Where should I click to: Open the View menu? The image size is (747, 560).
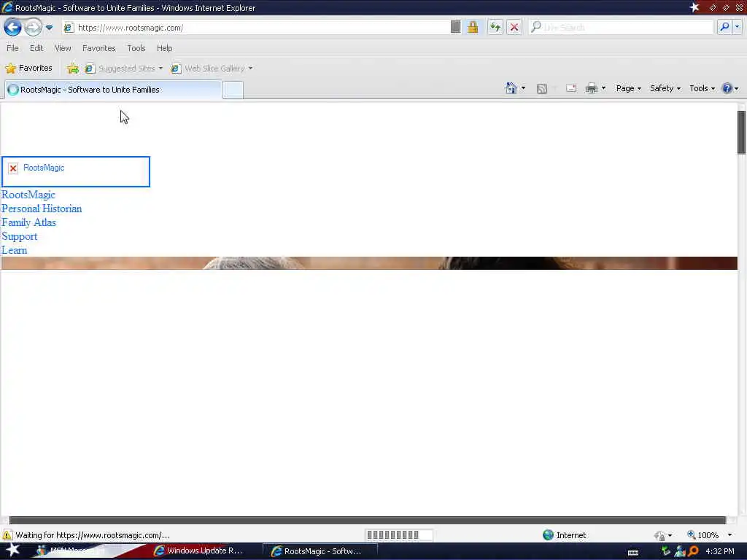(x=63, y=48)
